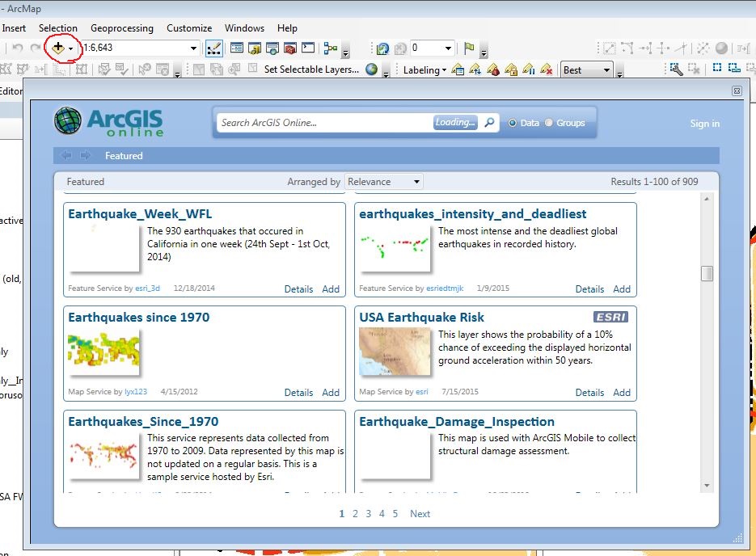Open the Add Data dropdown arrow

[70, 48]
